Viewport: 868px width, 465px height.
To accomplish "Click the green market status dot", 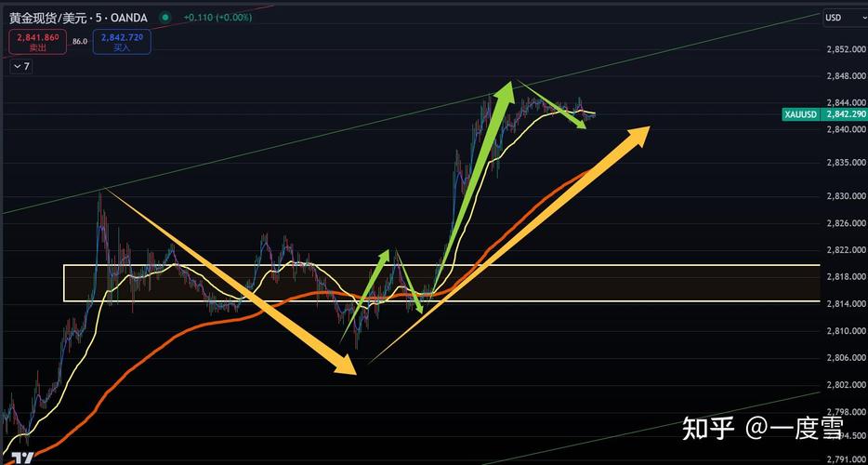I will (165, 18).
